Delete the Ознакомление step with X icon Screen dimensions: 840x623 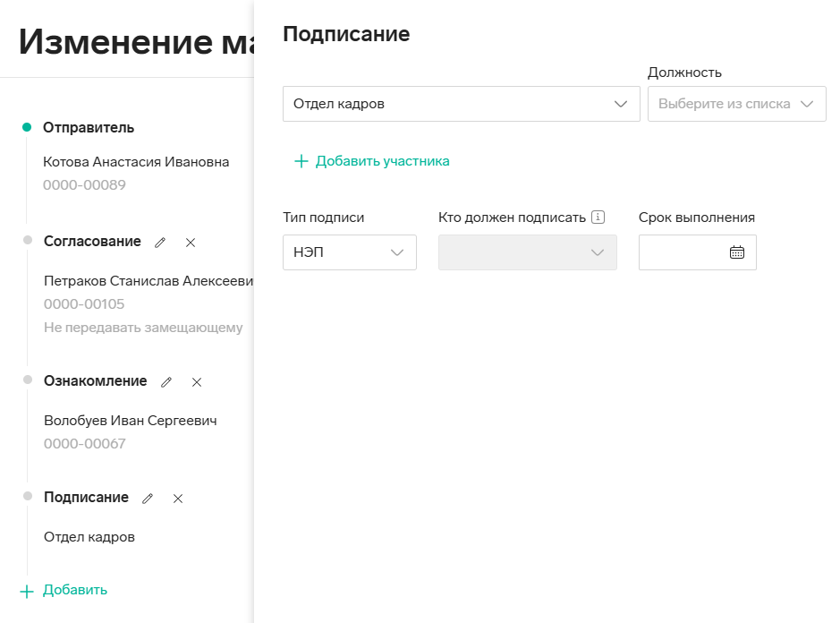[197, 382]
